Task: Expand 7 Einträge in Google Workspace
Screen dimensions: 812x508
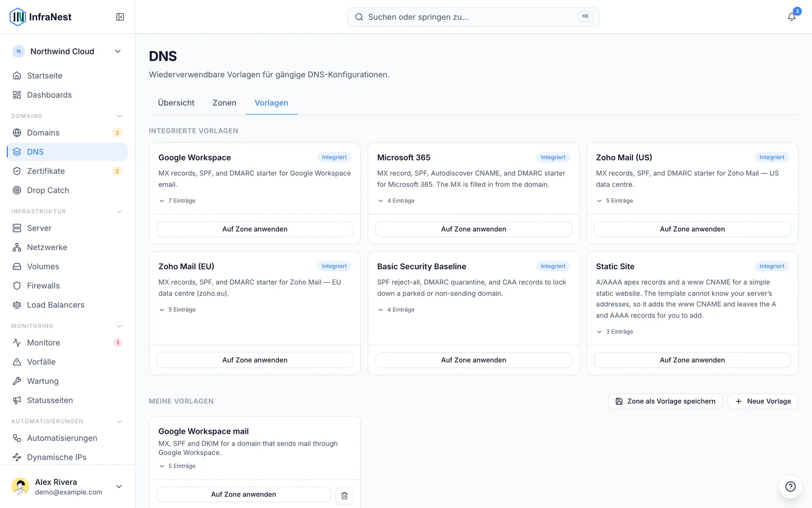Action: point(177,201)
